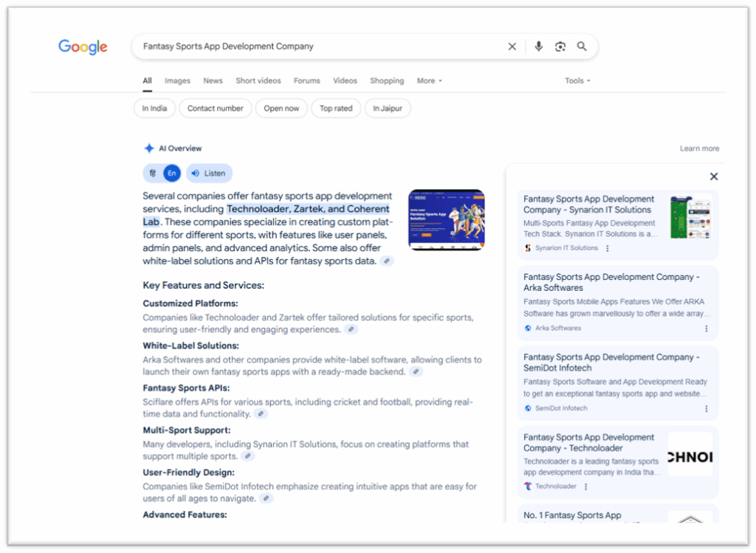Screen dimensions: 756x553
Task: Open the Shopping tab
Action: pyautogui.click(x=387, y=80)
